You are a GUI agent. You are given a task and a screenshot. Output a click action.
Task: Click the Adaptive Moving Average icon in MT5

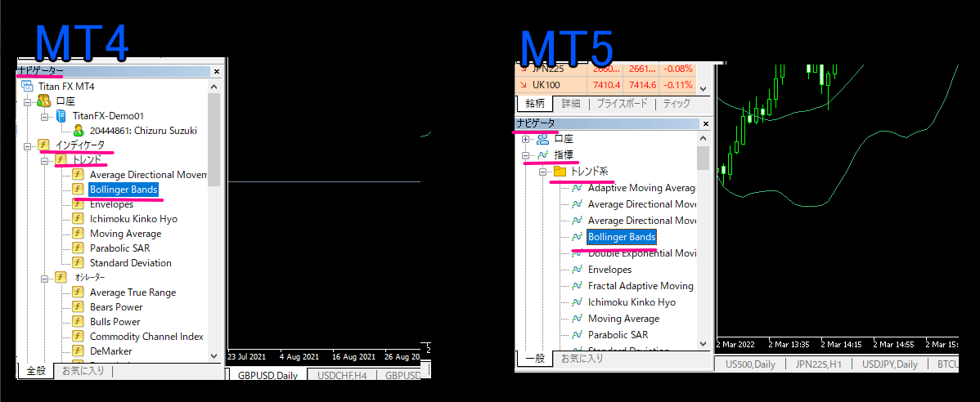pyautogui.click(x=577, y=188)
